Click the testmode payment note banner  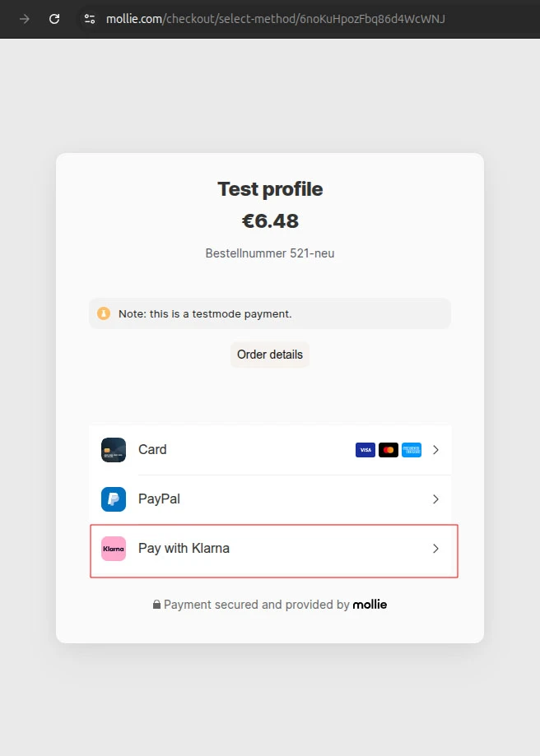point(269,313)
